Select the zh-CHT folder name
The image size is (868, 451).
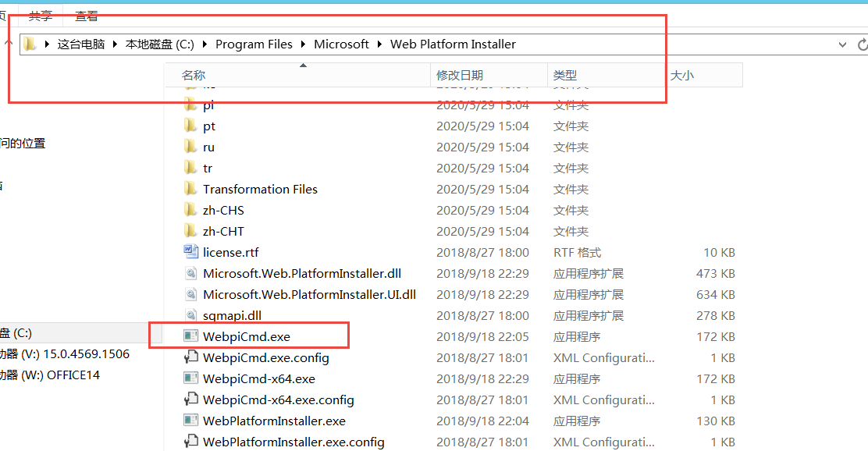tap(223, 231)
